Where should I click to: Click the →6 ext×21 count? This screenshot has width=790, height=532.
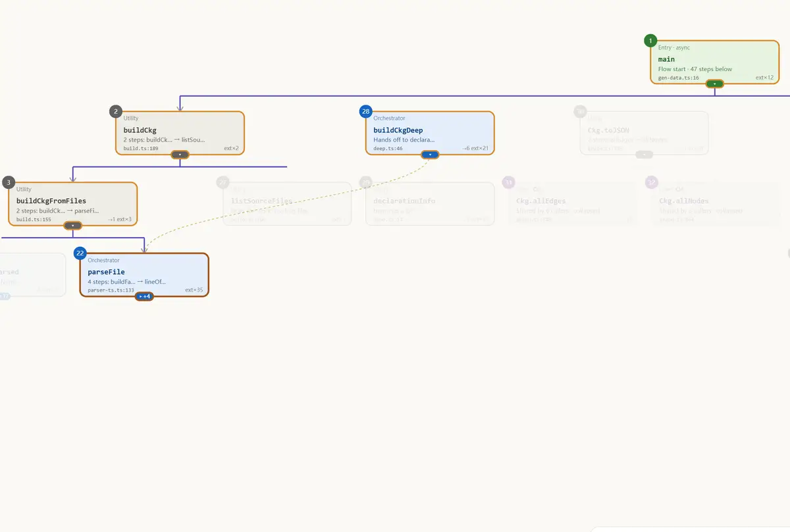click(475, 149)
